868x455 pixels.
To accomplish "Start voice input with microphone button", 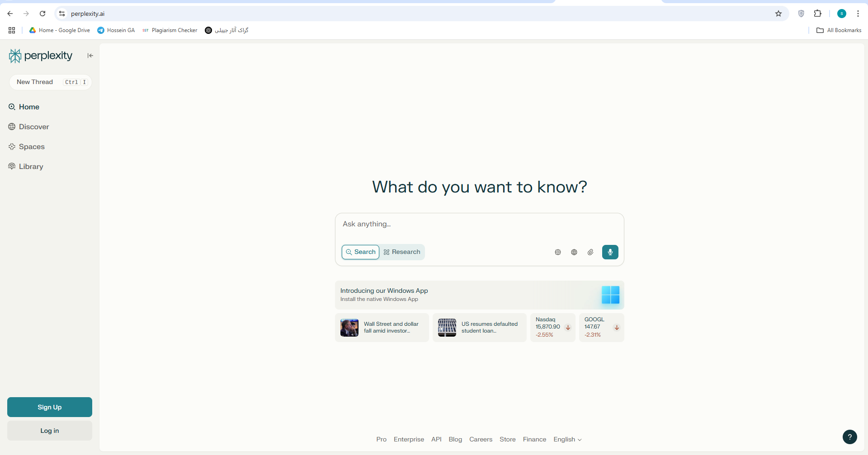I will coord(610,252).
